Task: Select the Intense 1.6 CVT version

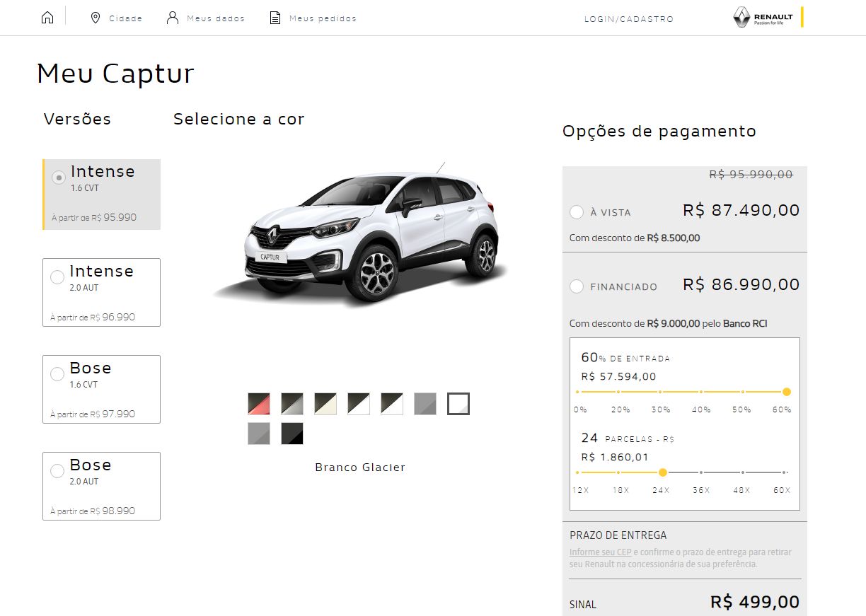Action: coord(102,194)
